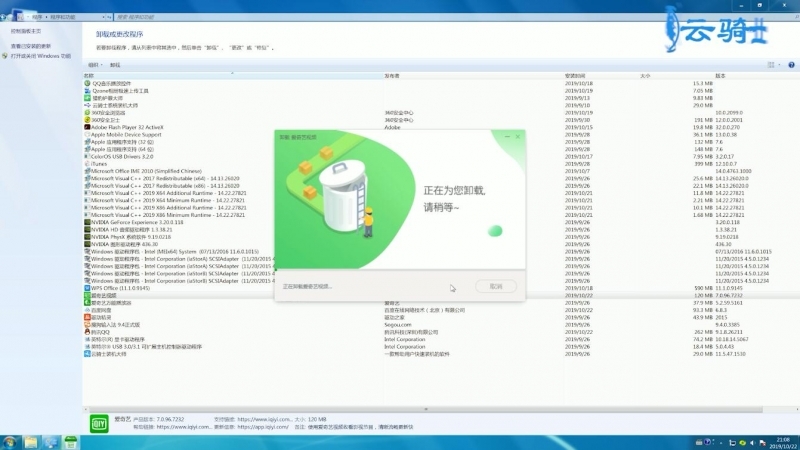The width and height of the screenshot is (800, 450).
Task: Open the address bar history dropdown arrow
Action: coord(103,17)
